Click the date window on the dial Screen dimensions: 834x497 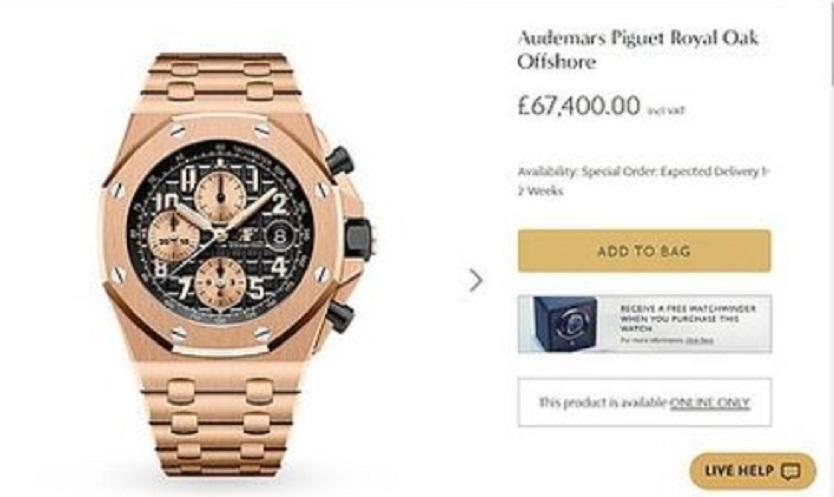pos(279,235)
